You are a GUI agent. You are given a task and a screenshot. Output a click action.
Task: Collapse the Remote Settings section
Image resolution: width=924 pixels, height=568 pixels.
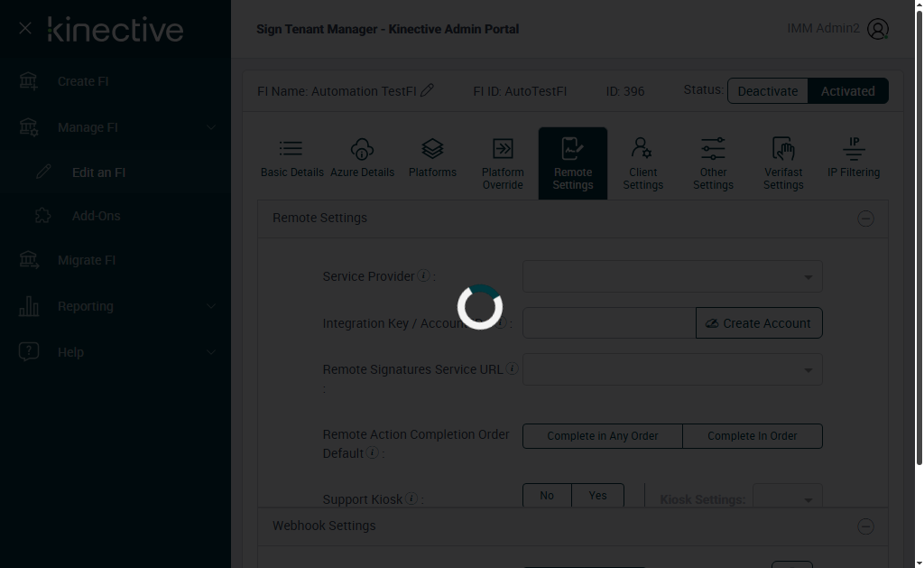tap(865, 219)
